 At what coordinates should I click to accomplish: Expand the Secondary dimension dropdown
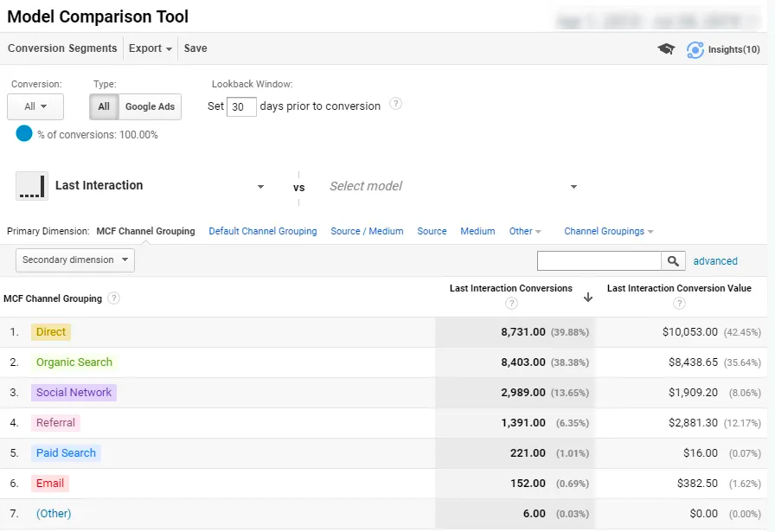pyautogui.click(x=74, y=260)
